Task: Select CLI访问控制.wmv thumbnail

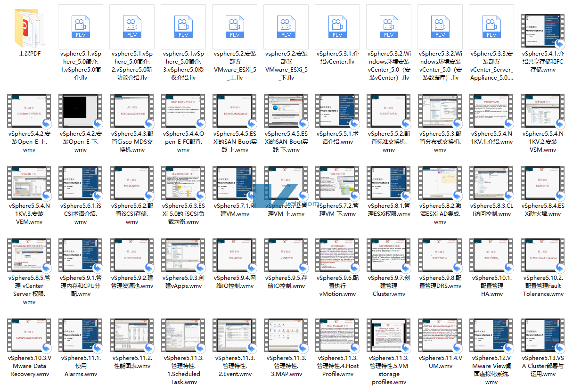Action: tap(491, 183)
